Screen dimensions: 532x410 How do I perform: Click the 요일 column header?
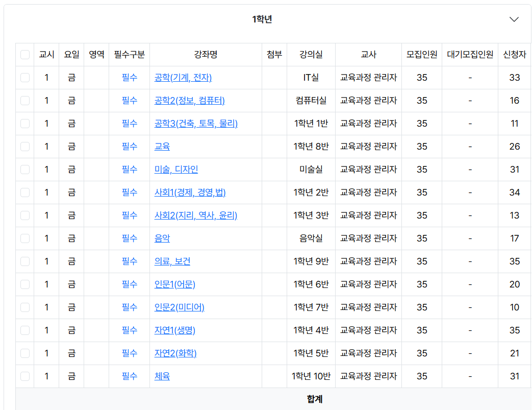point(71,54)
